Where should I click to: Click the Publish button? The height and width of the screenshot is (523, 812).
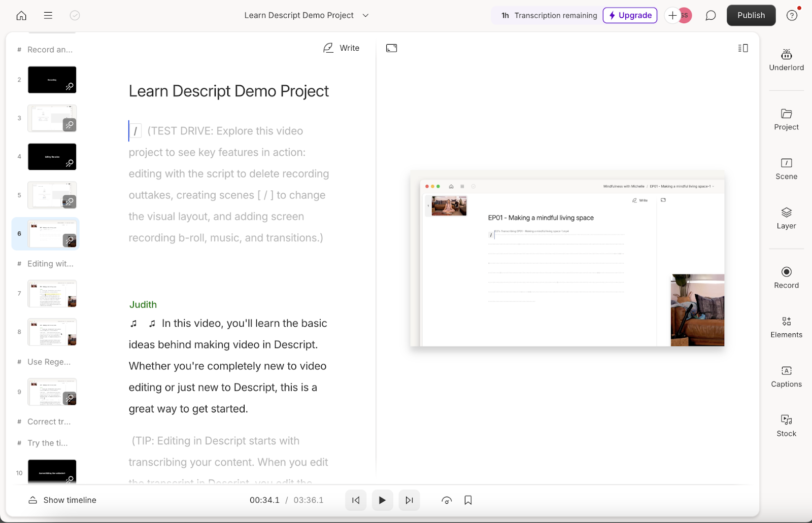pyautogui.click(x=751, y=15)
